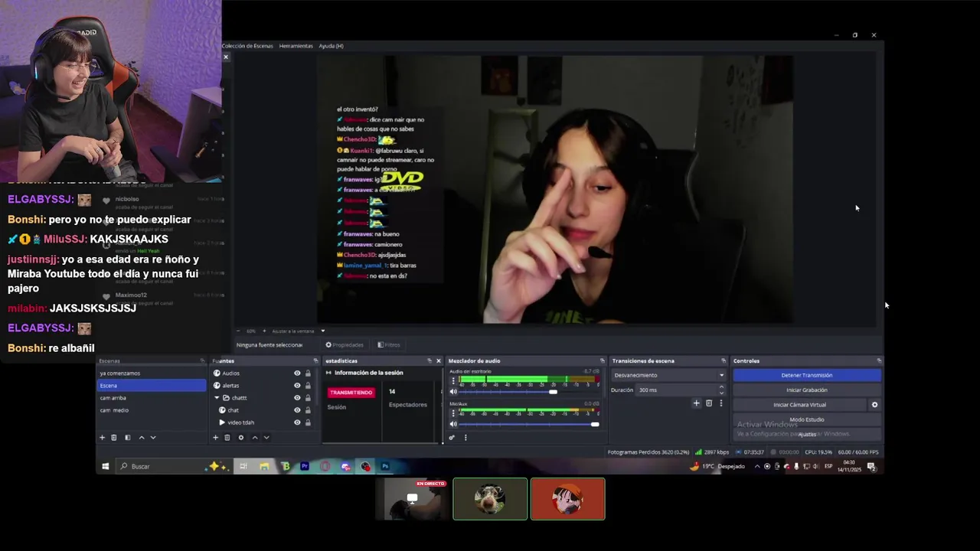Viewport: 980px width, 551px height.
Task: Open preview scaling dropdown arrow
Action: [x=322, y=331]
